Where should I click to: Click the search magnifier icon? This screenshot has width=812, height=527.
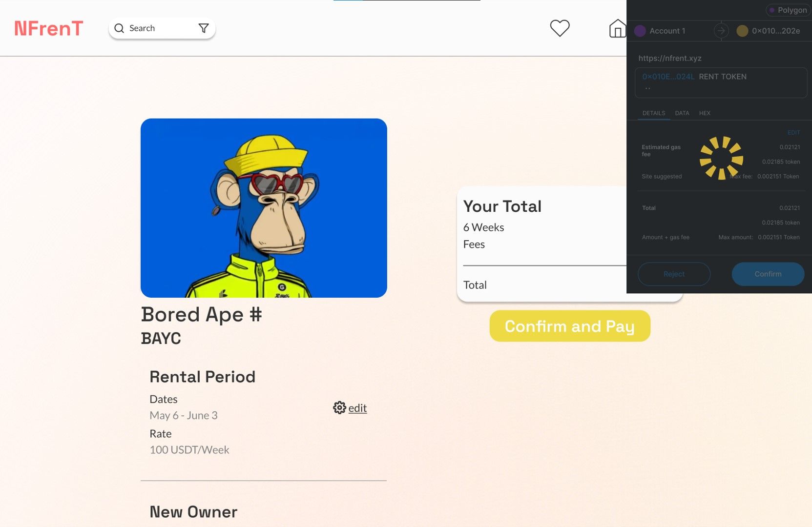119,28
